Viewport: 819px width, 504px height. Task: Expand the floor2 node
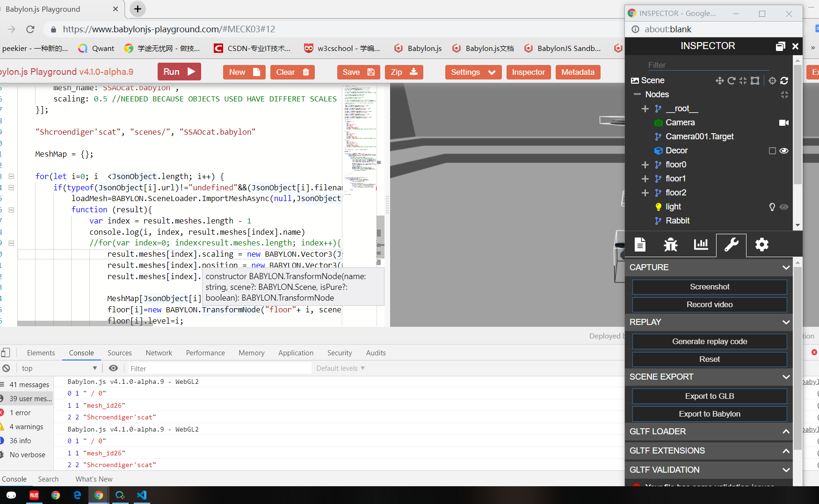point(645,193)
